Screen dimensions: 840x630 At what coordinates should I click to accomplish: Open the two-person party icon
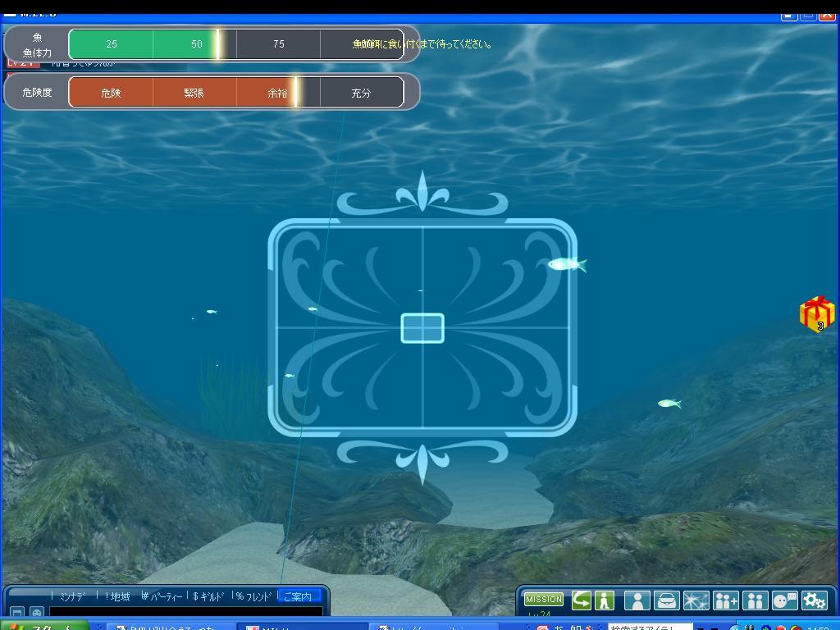pos(755,600)
